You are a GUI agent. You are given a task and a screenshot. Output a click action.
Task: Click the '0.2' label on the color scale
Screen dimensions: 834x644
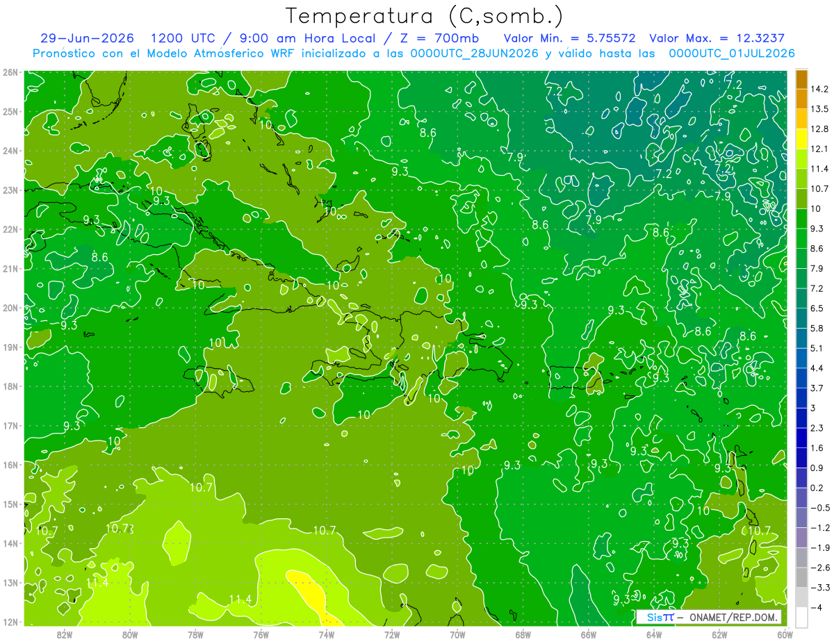[x=818, y=487]
